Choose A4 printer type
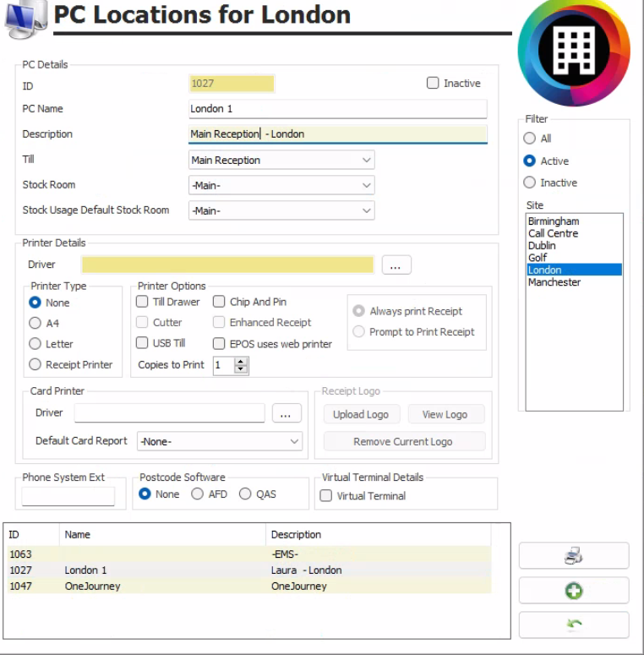The image size is (644, 655). 35,323
